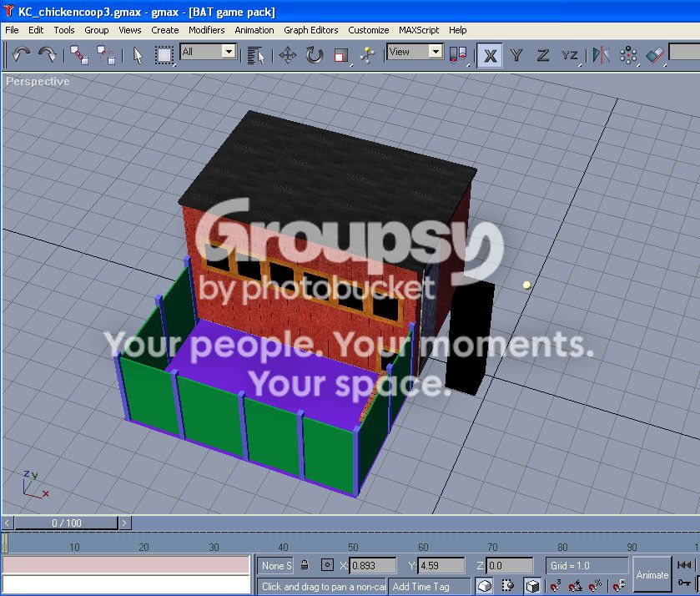Screen dimensions: 700x596
Task: Click the Go to Start playback button
Action: click(684, 565)
